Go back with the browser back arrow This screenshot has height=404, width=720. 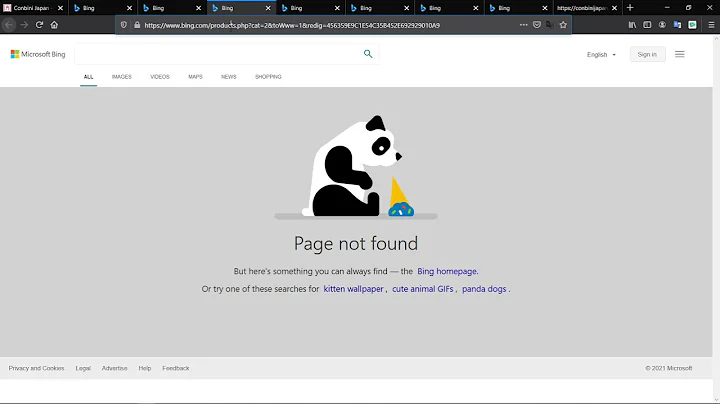[x=9, y=25]
